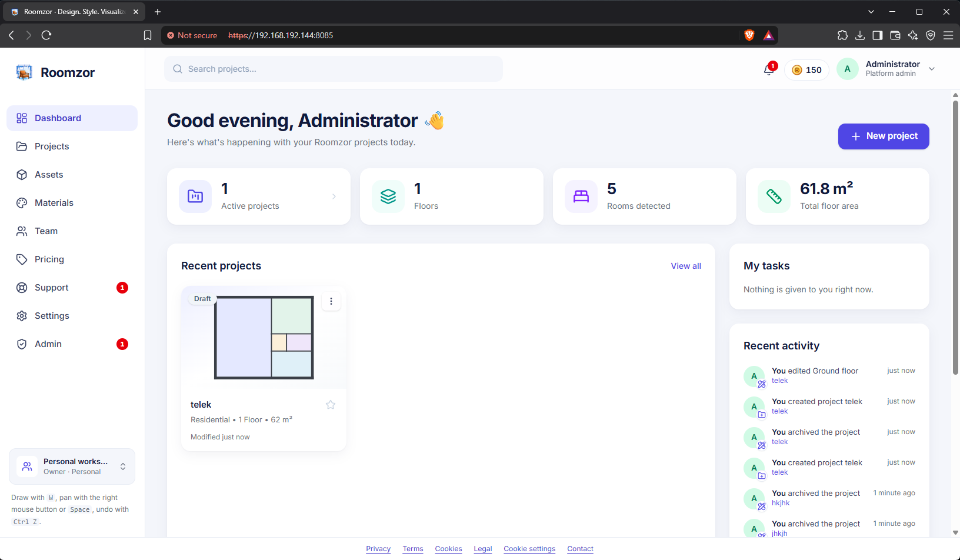Click the New project button
This screenshot has width=960, height=560.
click(884, 136)
